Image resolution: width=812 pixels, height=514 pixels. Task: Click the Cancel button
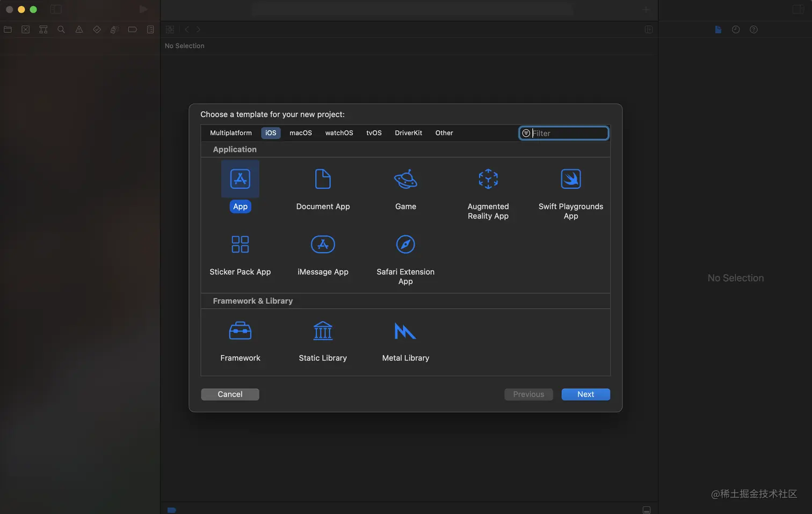click(230, 394)
